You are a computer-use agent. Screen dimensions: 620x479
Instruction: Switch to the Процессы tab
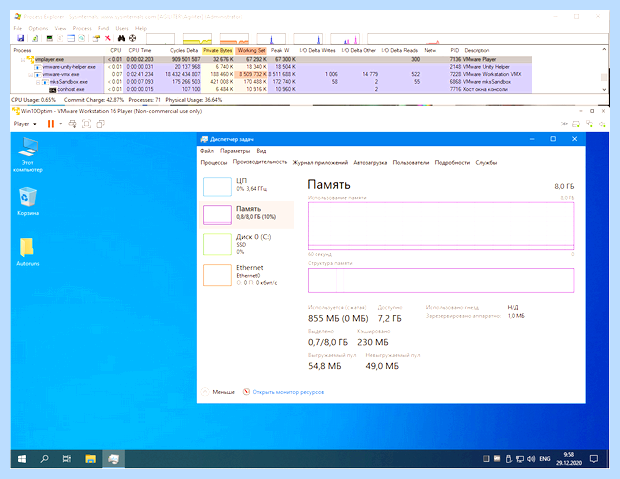pyautogui.click(x=214, y=163)
